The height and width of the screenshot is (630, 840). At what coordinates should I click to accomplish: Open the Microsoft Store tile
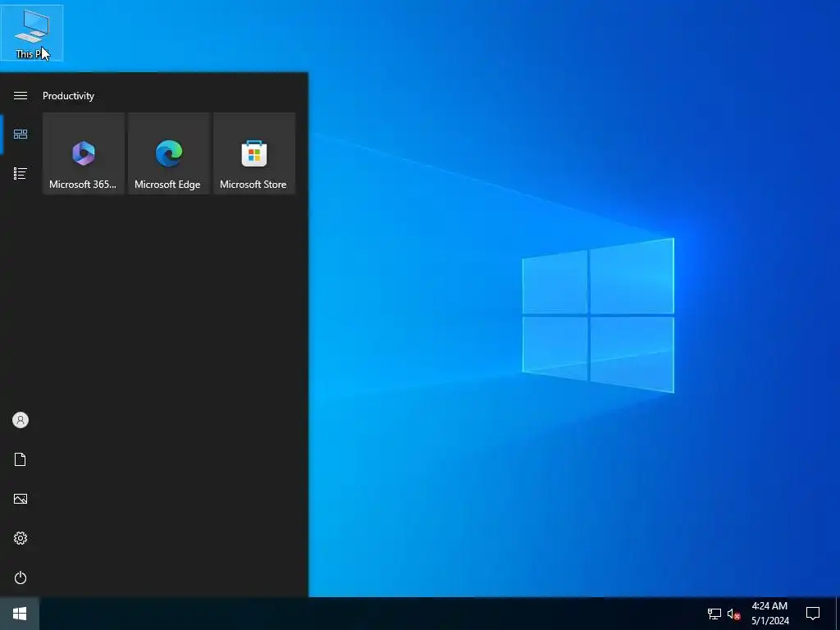pyautogui.click(x=254, y=153)
